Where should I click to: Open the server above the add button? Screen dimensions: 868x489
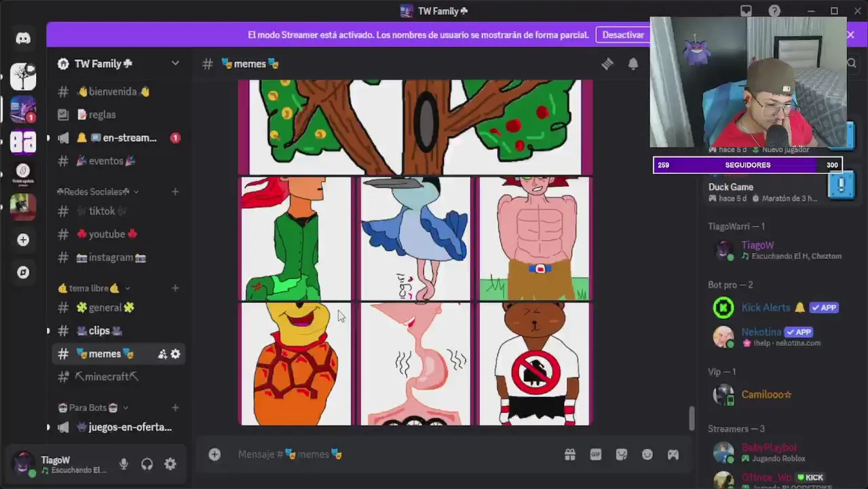point(23,206)
